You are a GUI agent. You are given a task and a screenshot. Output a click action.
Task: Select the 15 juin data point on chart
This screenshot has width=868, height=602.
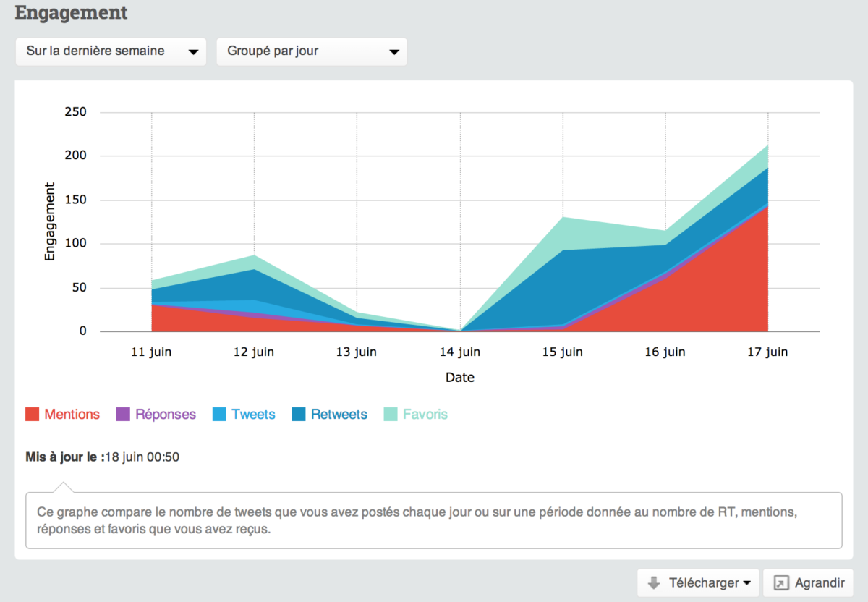[563, 218]
